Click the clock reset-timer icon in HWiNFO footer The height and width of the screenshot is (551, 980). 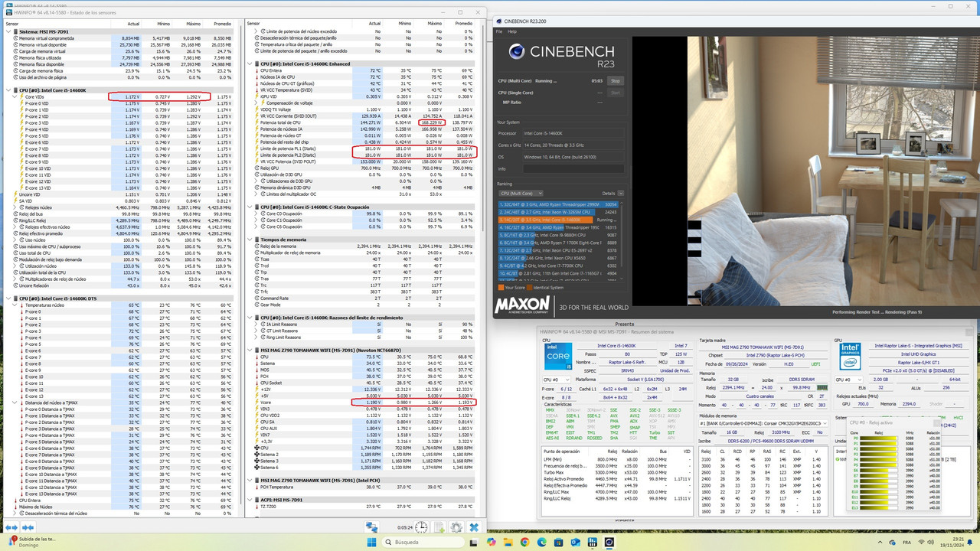[x=422, y=527]
